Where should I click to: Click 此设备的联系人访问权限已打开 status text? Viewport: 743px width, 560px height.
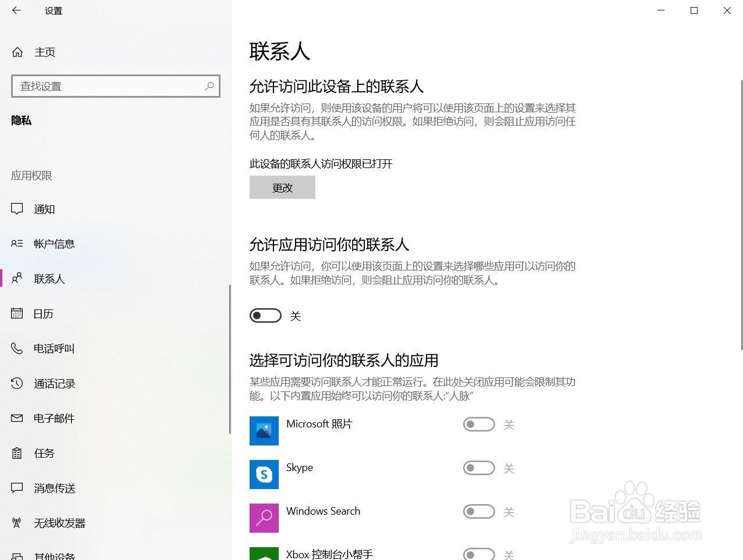pos(321,164)
